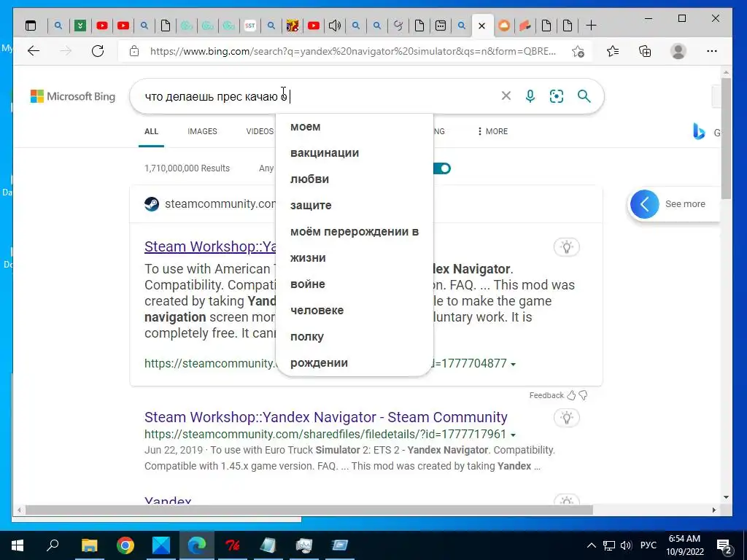Open the Favorites list
The width and height of the screenshot is (747, 560).
pos(613,51)
